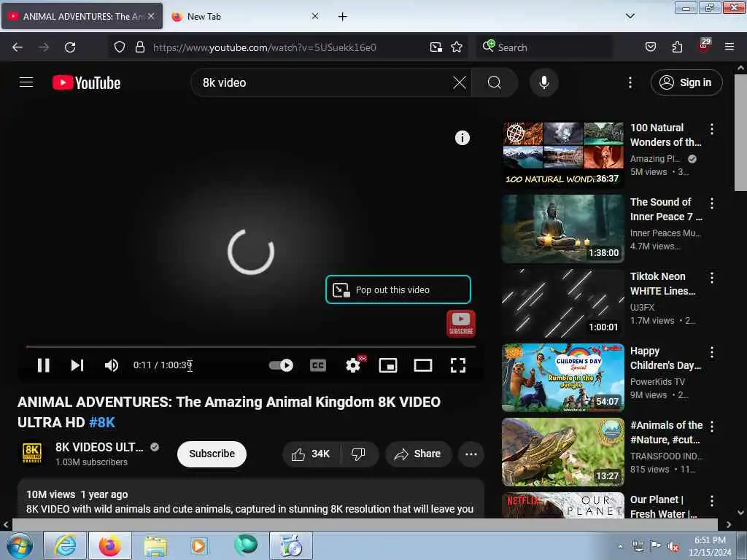Open menu for #Animals of the video
Image resolution: width=747 pixels, height=560 pixels.
[712, 427]
